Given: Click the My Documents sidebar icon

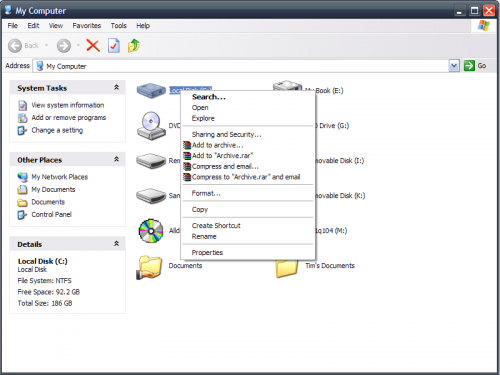Looking at the screenshot, I should (x=22, y=190).
